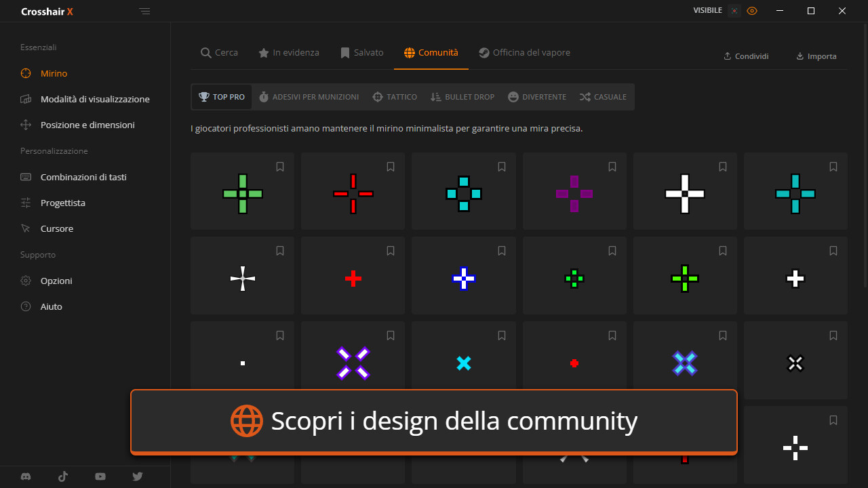This screenshot has width=868, height=488.
Task: Bookmark the large white cross crosshair
Action: 723,167
